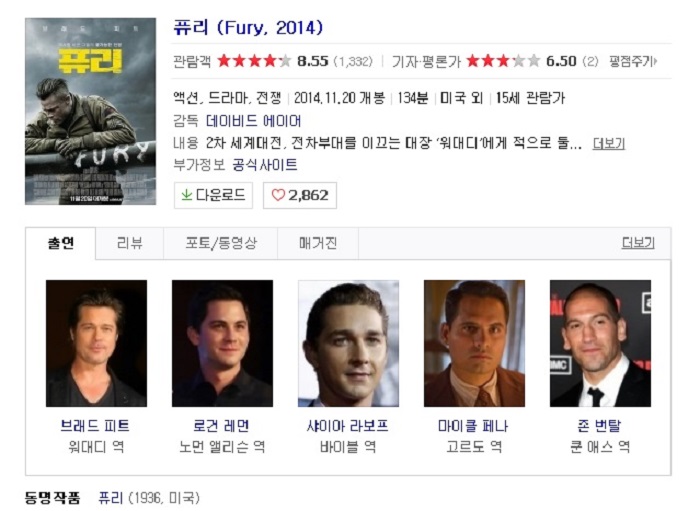Image resolution: width=700 pixels, height=511 pixels.
Task: Visit the 공식사이트 link
Action: click(265, 165)
